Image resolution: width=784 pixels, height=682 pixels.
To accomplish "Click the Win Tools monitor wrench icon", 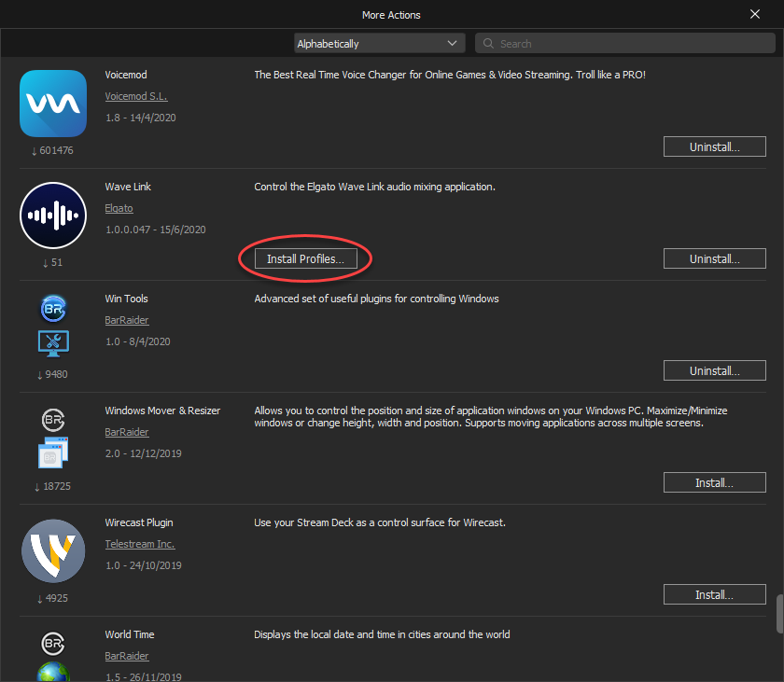I will coord(53,343).
